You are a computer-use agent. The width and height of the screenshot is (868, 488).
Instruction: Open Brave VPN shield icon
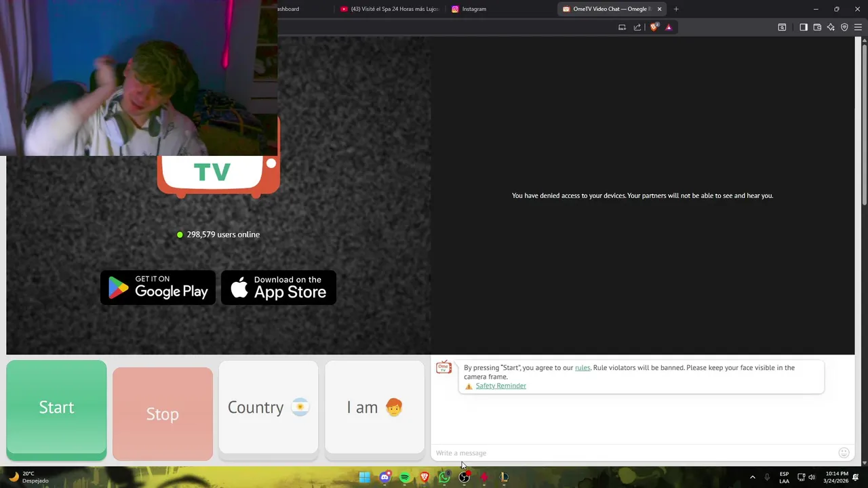point(844,27)
